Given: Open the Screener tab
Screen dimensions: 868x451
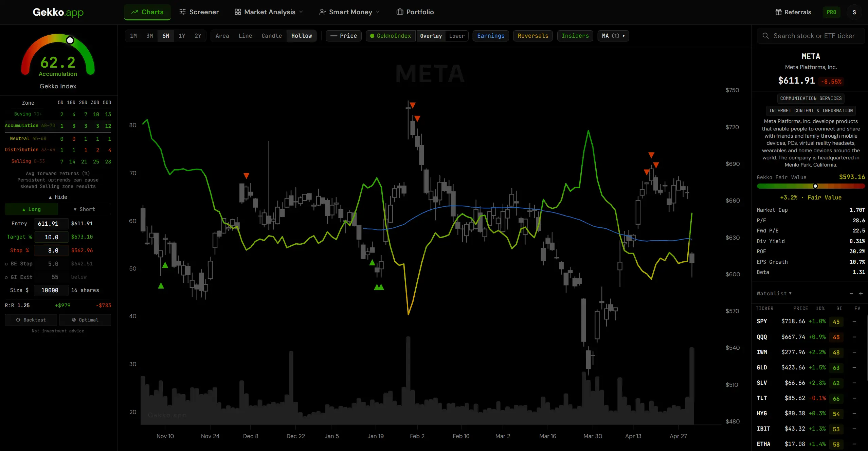Looking at the screenshot, I should point(199,12).
